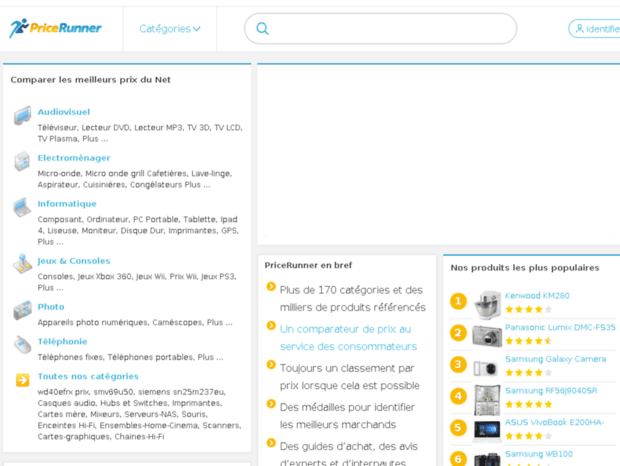Click the number 5 rank badge
This screenshot has width=620, height=466.
[458, 428]
